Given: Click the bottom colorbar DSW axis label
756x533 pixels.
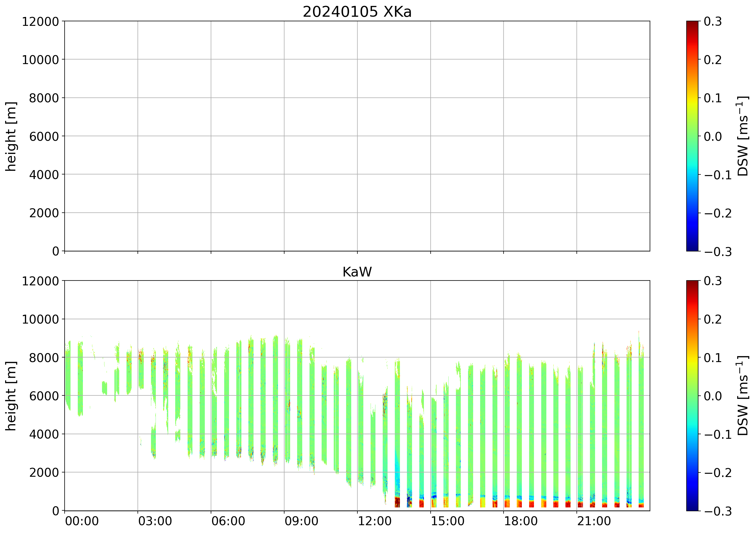Looking at the screenshot, I should [x=743, y=396].
